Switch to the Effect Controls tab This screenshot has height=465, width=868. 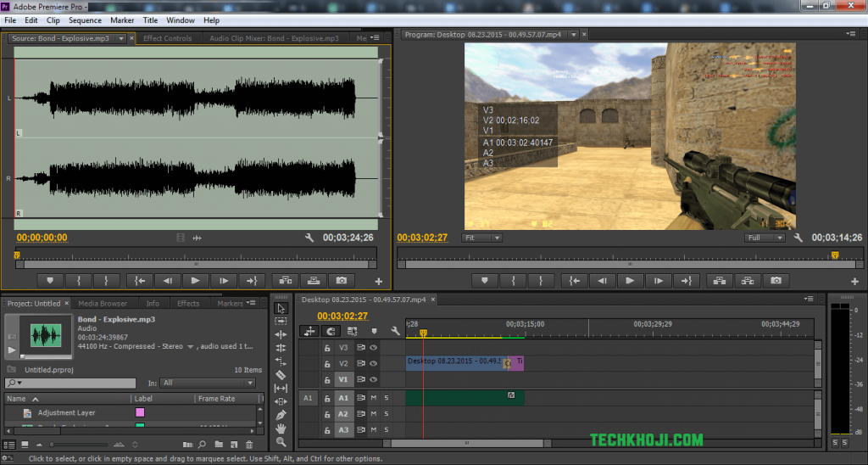[167, 38]
